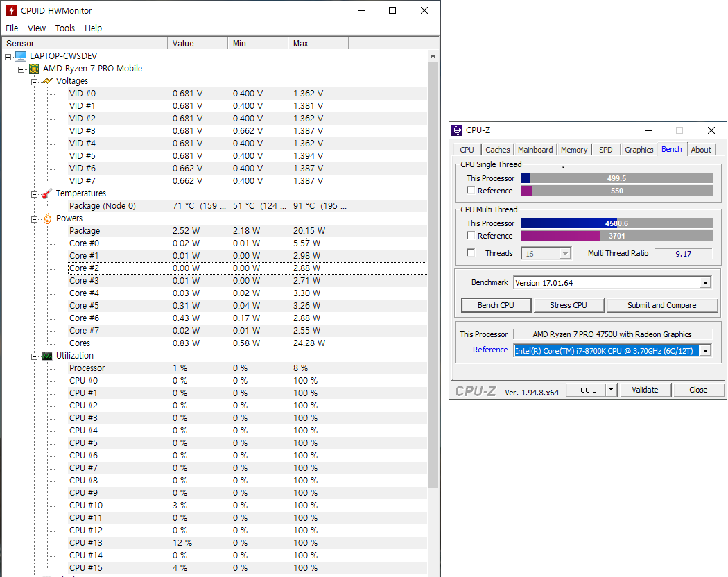Screen dimensions: 728x577
Task: Click the Stress CPU button
Action: (x=569, y=305)
